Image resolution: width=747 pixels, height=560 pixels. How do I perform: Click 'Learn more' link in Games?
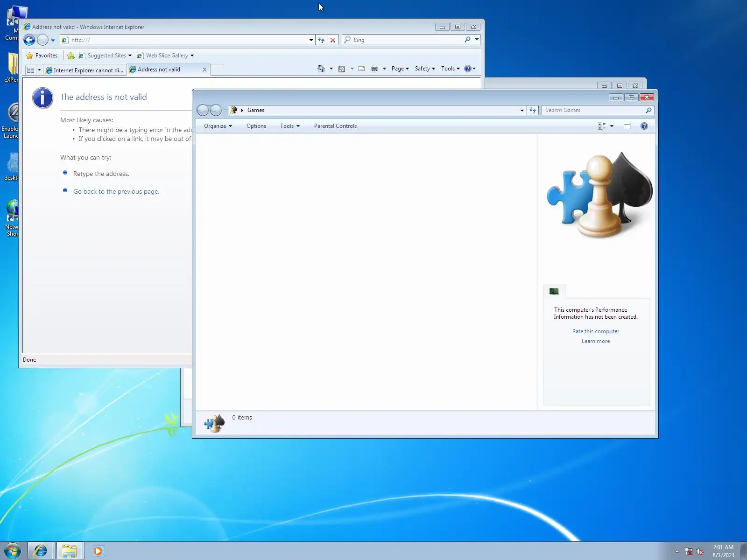pos(596,341)
